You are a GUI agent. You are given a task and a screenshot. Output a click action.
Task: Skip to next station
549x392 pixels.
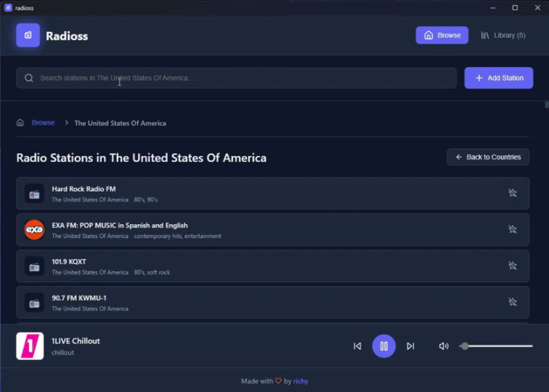[x=410, y=346]
